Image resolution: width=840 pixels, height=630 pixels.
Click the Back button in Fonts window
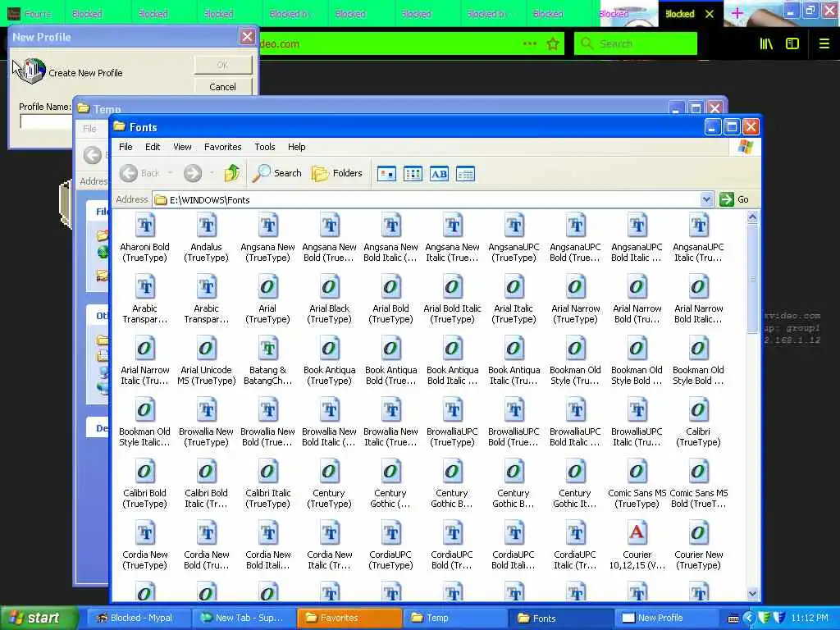tap(139, 173)
